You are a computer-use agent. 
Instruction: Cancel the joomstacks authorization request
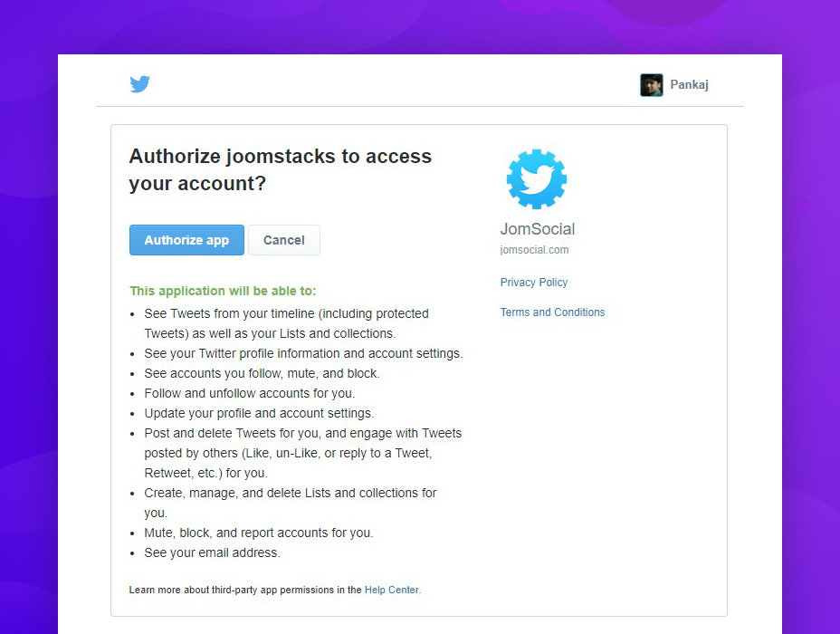coord(284,240)
